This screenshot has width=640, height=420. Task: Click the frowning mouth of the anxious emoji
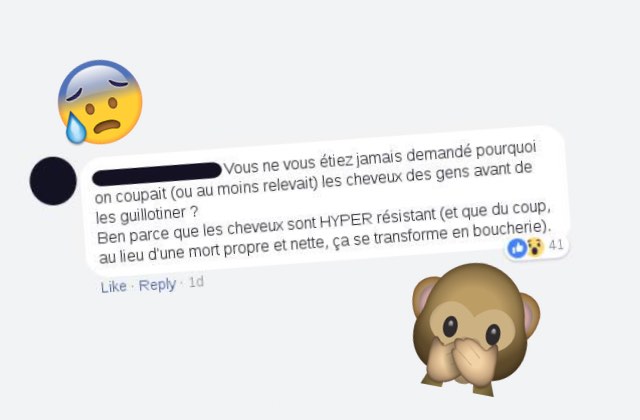(x=107, y=126)
